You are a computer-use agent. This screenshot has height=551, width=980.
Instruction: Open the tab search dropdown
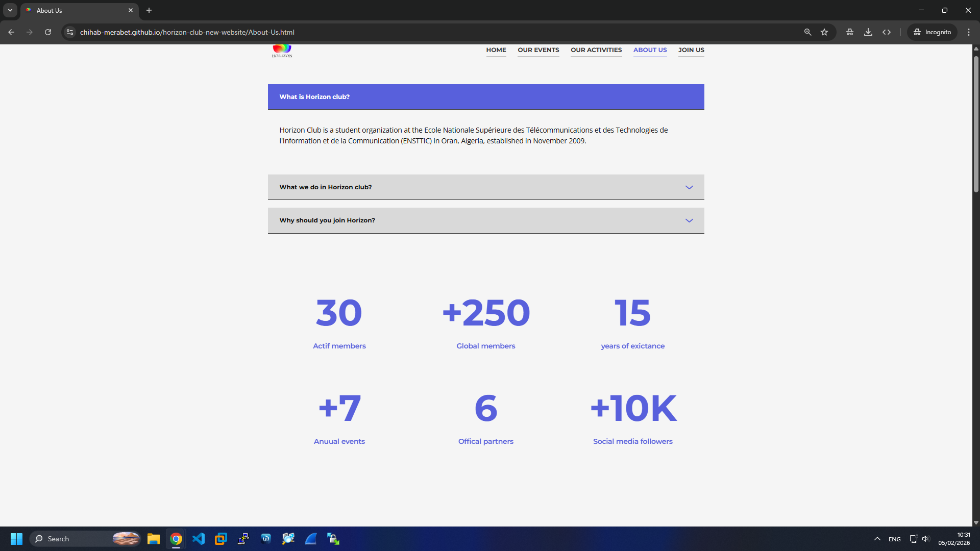pyautogui.click(x=10, y=10)
